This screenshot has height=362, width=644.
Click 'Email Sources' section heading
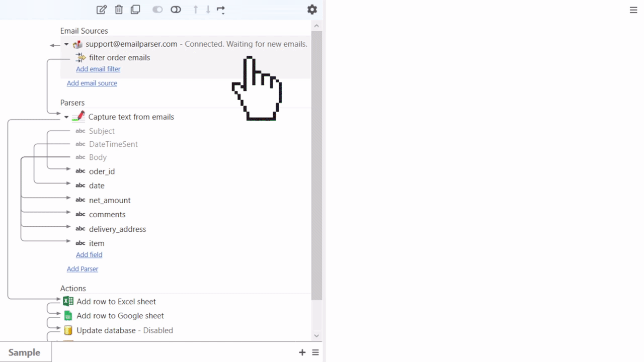point(84,31)
